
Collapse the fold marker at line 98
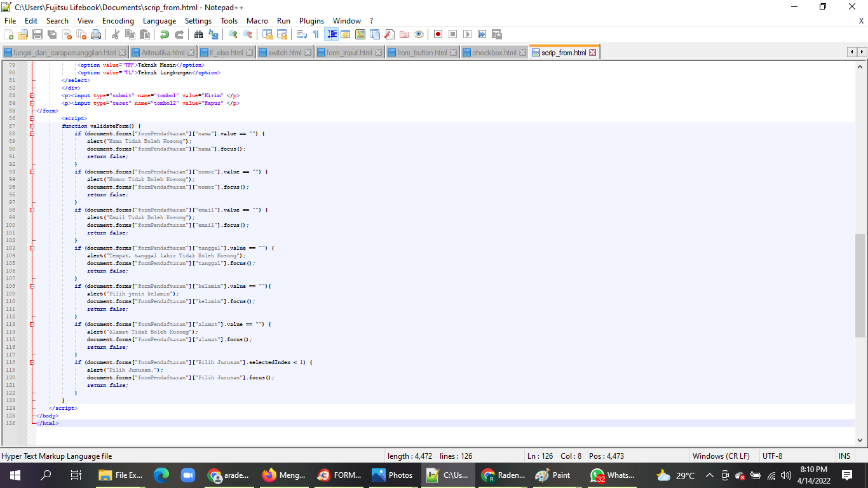(32, 210)
